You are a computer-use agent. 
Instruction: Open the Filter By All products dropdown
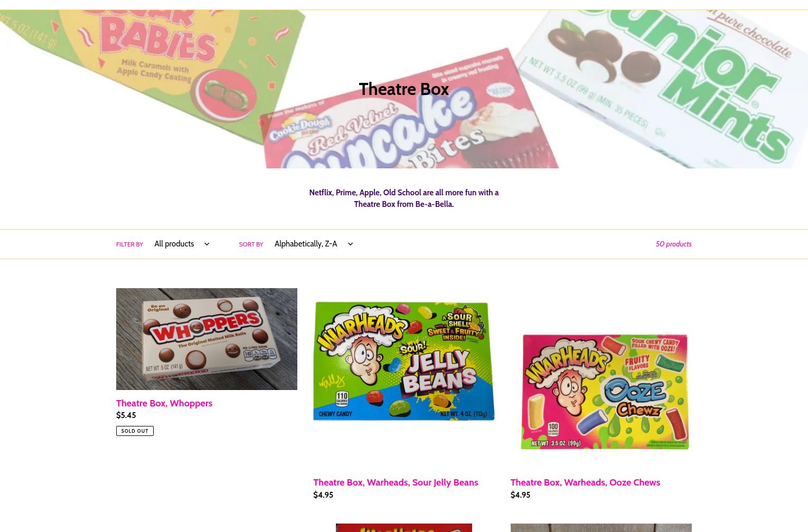pyautogui.click(x=181, y=244)
